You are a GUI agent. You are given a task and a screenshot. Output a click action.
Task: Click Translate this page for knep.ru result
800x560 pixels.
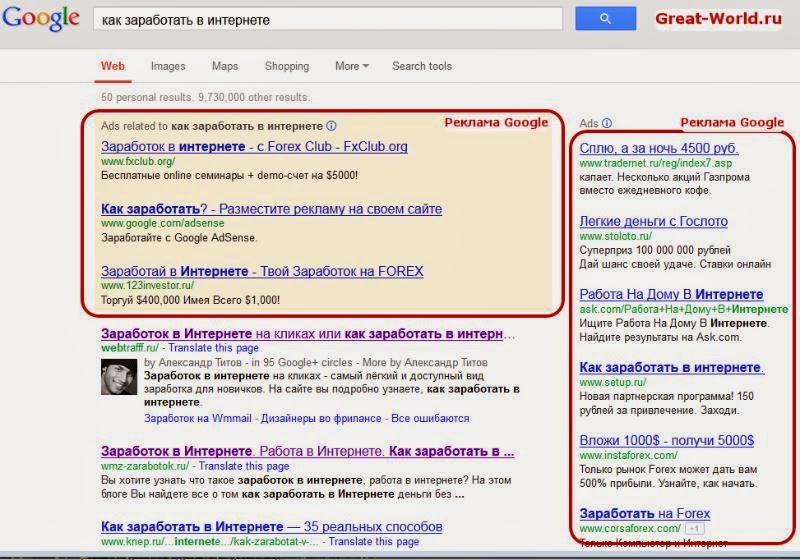[374, 542]
